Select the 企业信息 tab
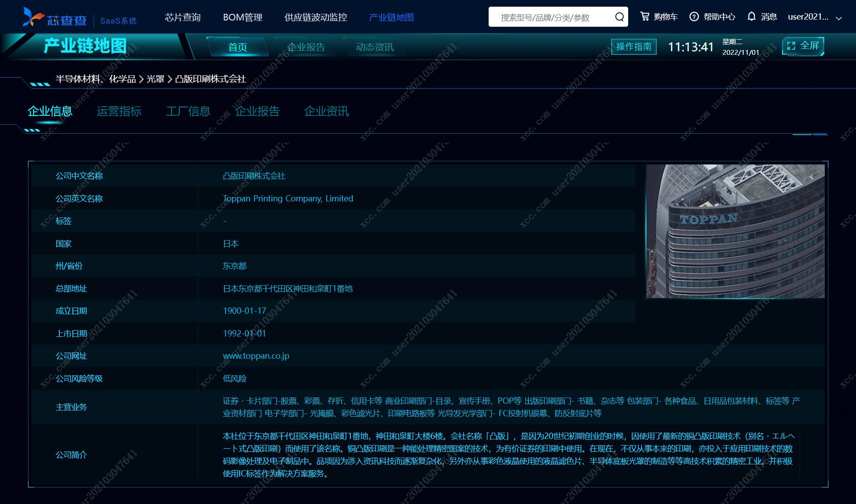The image size is (856, 504). click(50, 111)
